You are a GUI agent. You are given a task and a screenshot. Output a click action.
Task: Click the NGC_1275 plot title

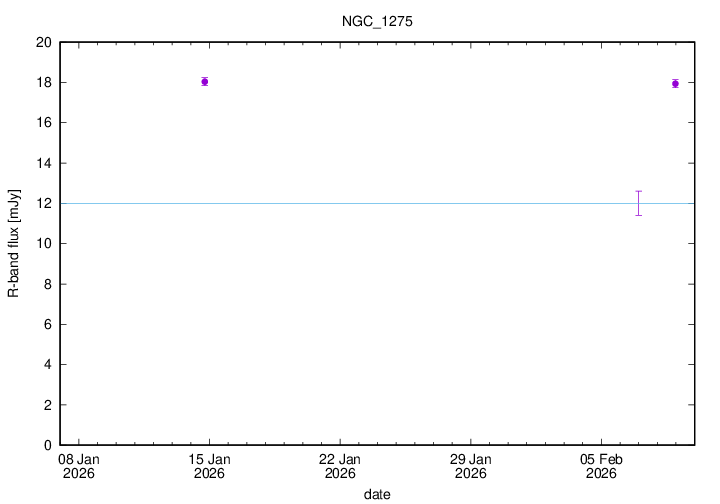pos(377,20)
